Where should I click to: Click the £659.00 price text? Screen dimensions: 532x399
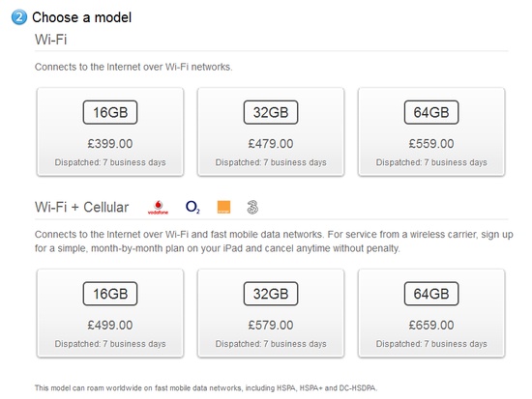tap(431, 326)
